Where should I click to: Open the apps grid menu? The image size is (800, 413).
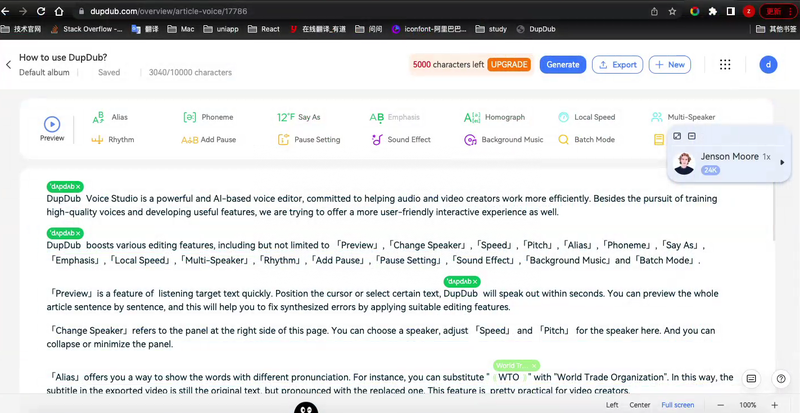pyautogui.click(x=725, y=64)
